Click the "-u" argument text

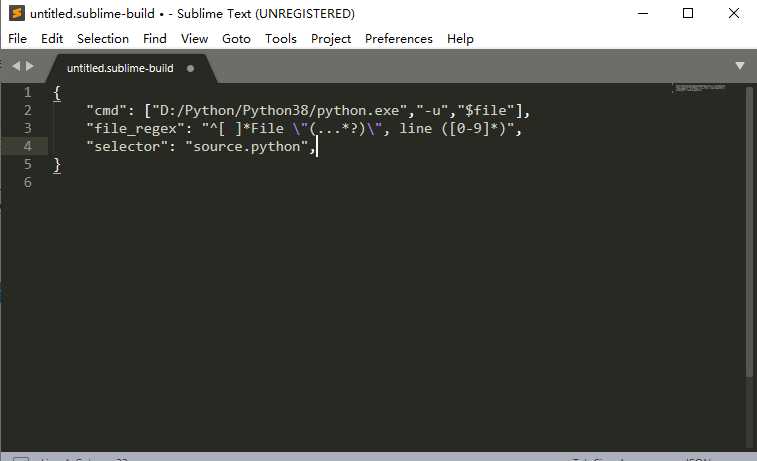pos(432,111)
